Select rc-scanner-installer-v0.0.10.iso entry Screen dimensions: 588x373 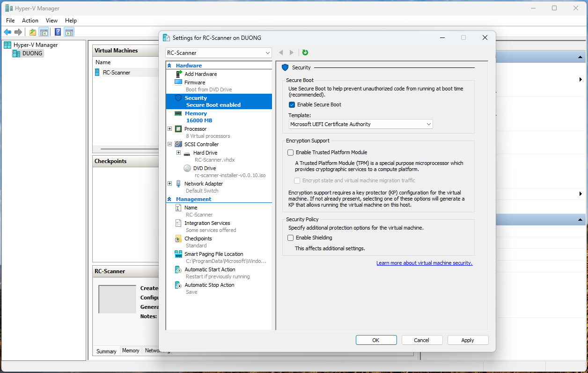tap(230, 175)
